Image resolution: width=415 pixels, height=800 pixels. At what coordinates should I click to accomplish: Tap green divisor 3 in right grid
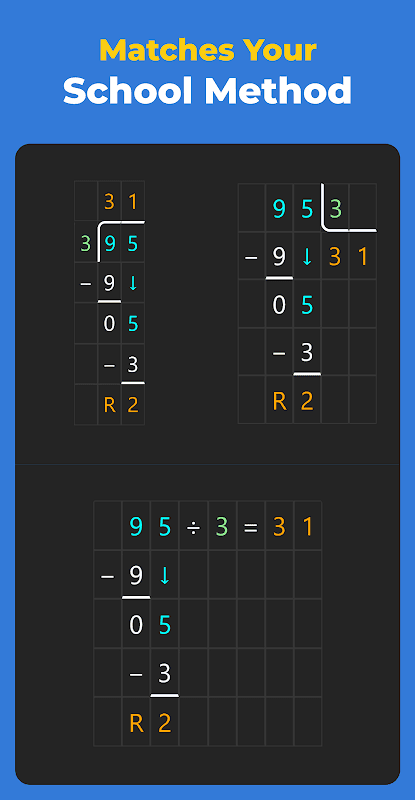[x=335, y=209]
